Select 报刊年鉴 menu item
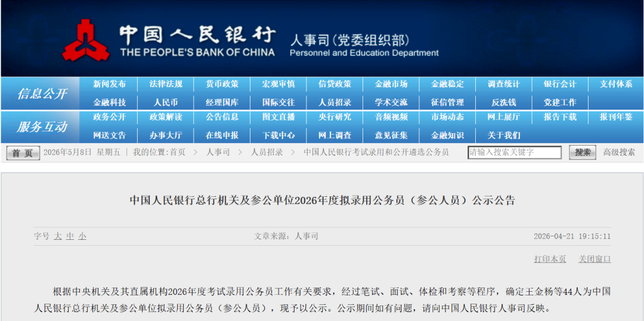644x321 pixels. 616,117
